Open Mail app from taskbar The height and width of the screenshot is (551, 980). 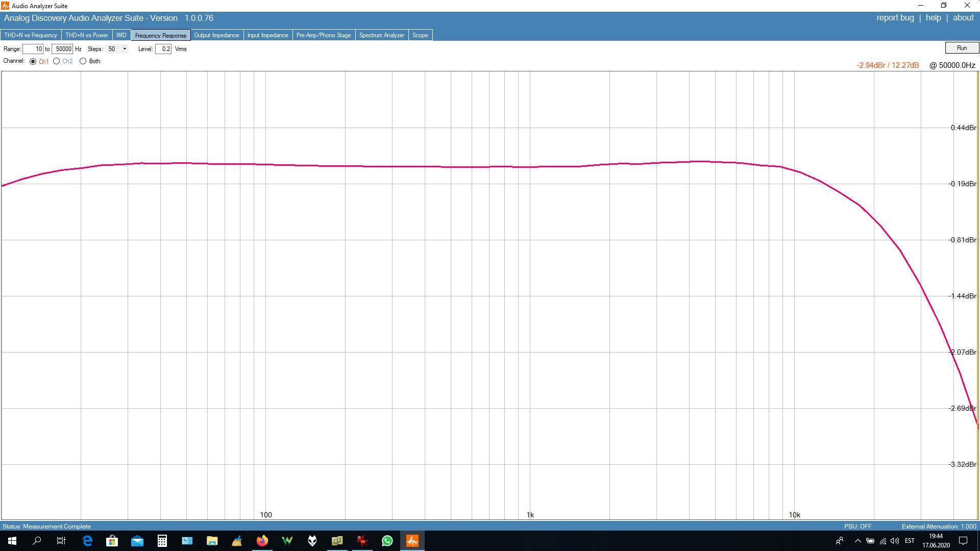[137, 541]
